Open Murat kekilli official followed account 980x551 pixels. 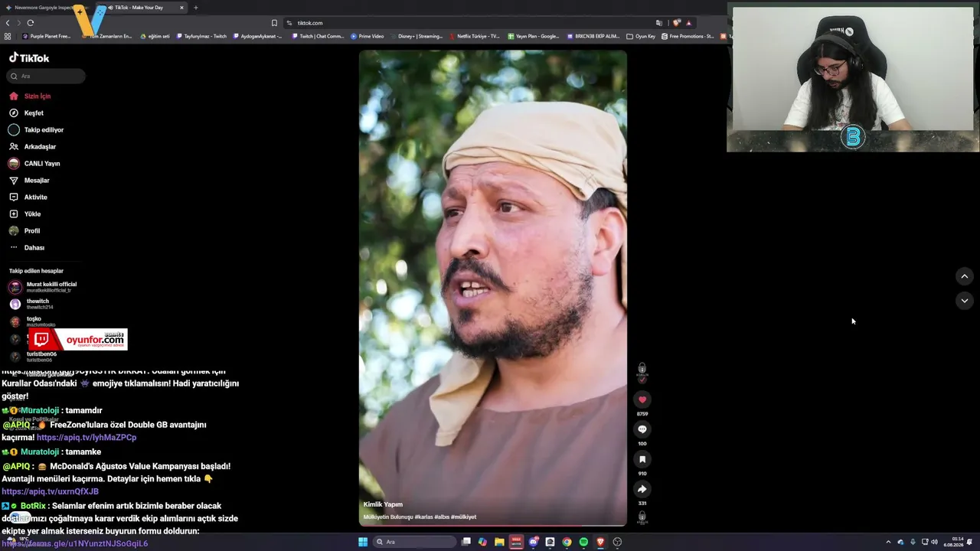(43, 287)
